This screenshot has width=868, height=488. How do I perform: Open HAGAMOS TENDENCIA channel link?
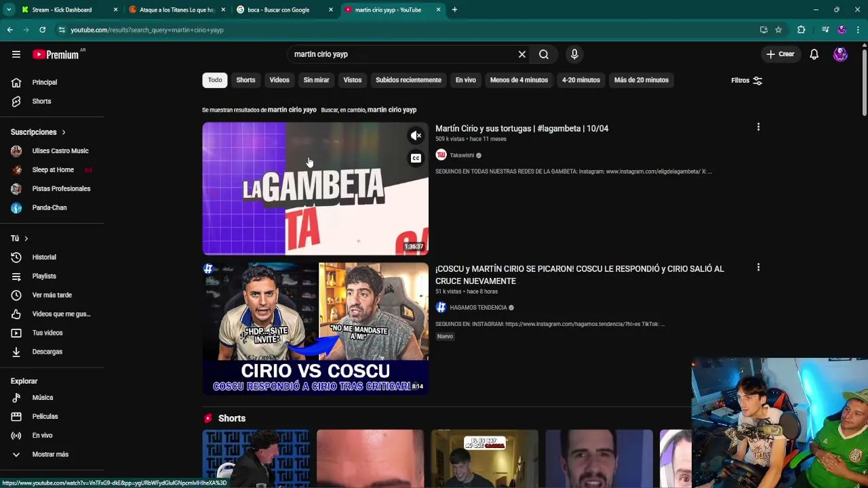(x=478, y=307)
